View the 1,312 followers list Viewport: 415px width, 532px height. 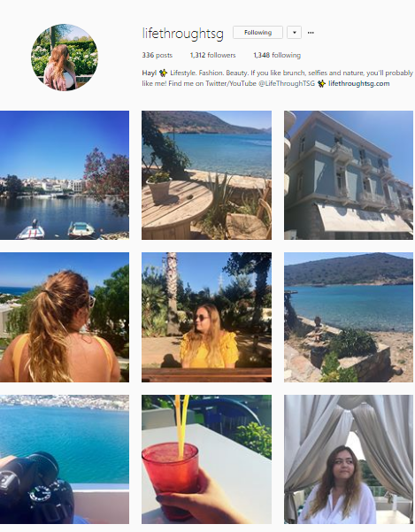(x=212, y=55)
